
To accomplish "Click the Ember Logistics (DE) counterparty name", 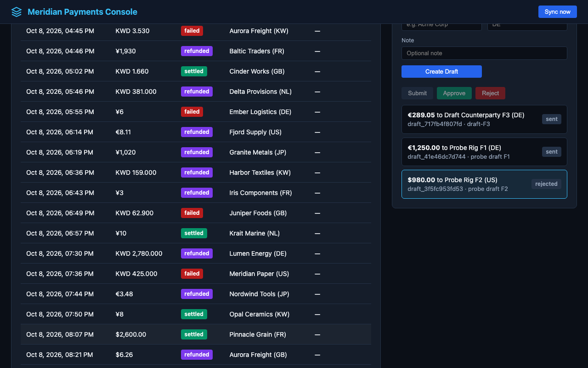I will (x=260, y=112).
